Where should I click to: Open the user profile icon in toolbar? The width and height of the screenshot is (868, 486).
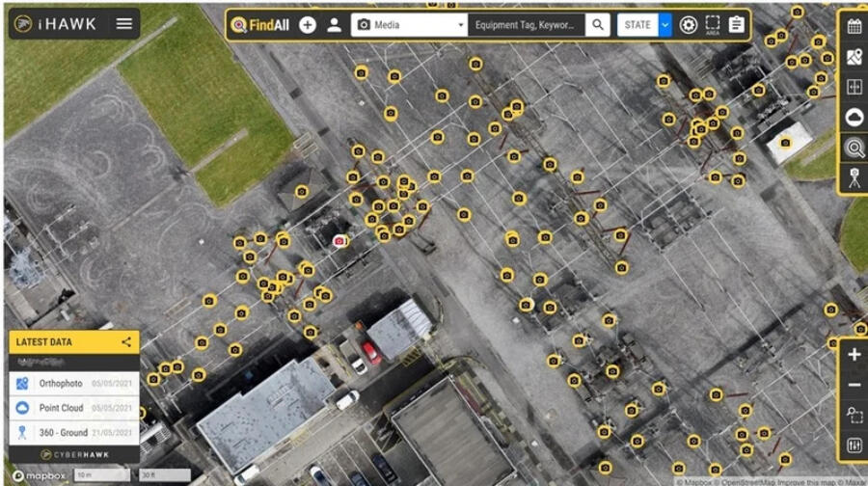(x=334, y=25)
